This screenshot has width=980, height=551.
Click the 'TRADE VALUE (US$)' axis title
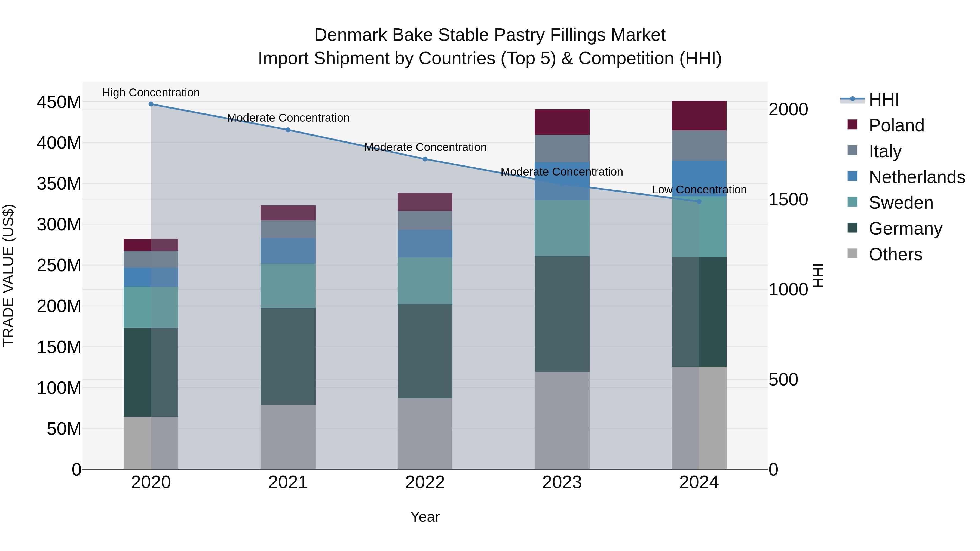click(8, 276)
